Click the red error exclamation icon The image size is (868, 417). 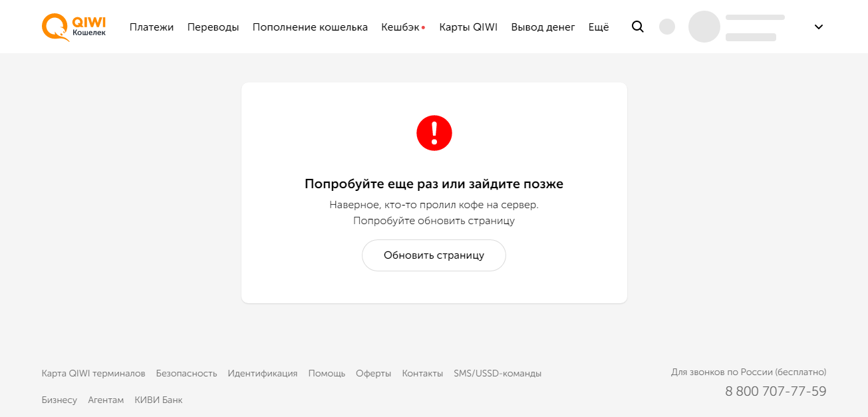point(434,133)
